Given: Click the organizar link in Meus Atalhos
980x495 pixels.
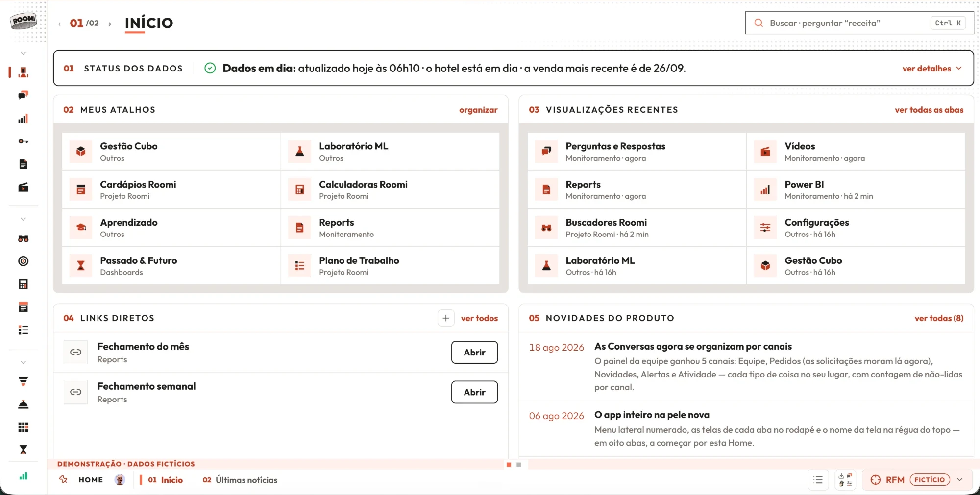Looking at the screenshot, I should tap(478, 110).
